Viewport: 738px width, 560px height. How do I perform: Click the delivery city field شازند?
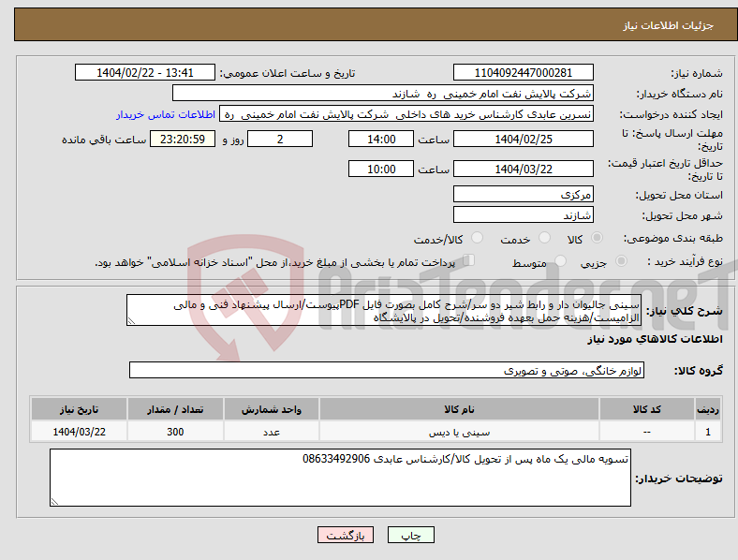coord(523,214)
